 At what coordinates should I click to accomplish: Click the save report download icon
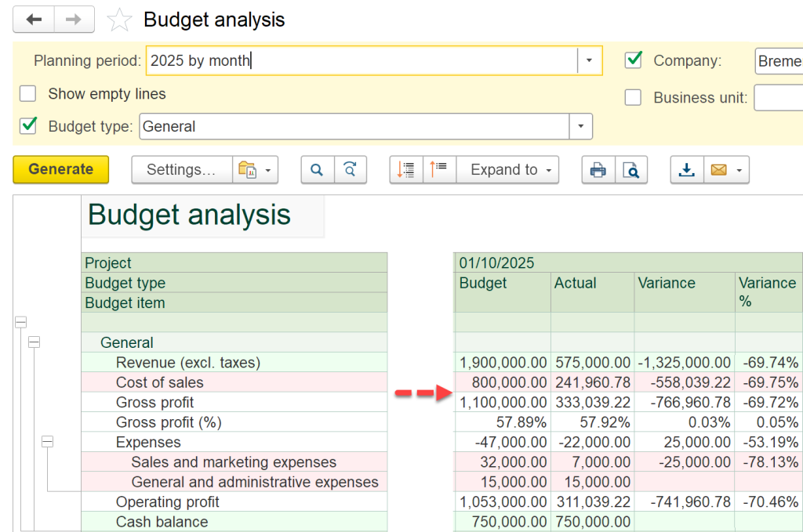[687, 170]
